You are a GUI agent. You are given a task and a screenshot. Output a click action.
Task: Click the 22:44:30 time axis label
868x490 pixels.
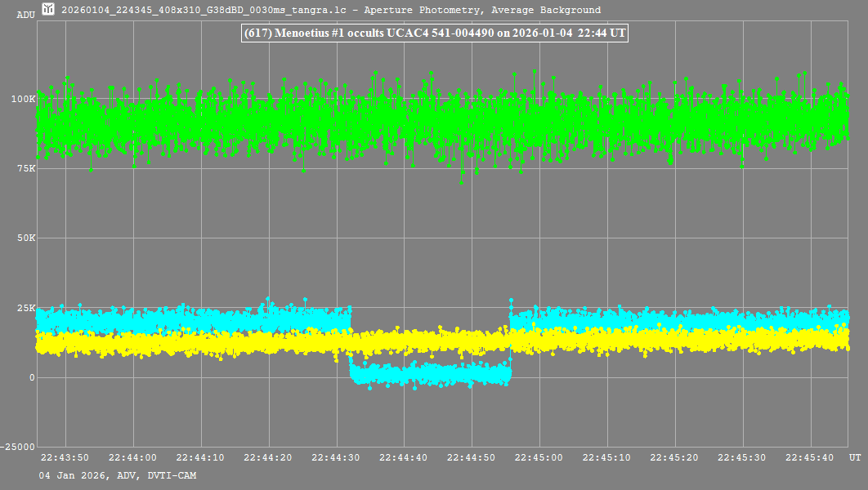[x=336, y=457]
